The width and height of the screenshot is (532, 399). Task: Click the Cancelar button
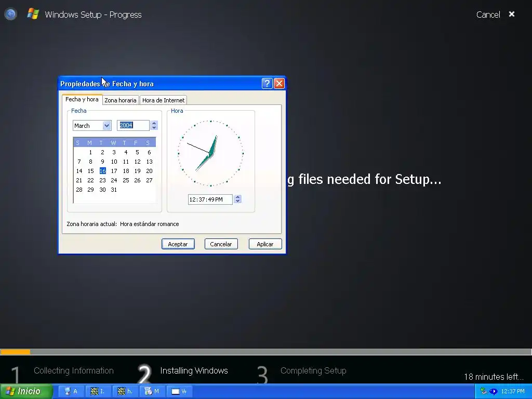(221, 244)
